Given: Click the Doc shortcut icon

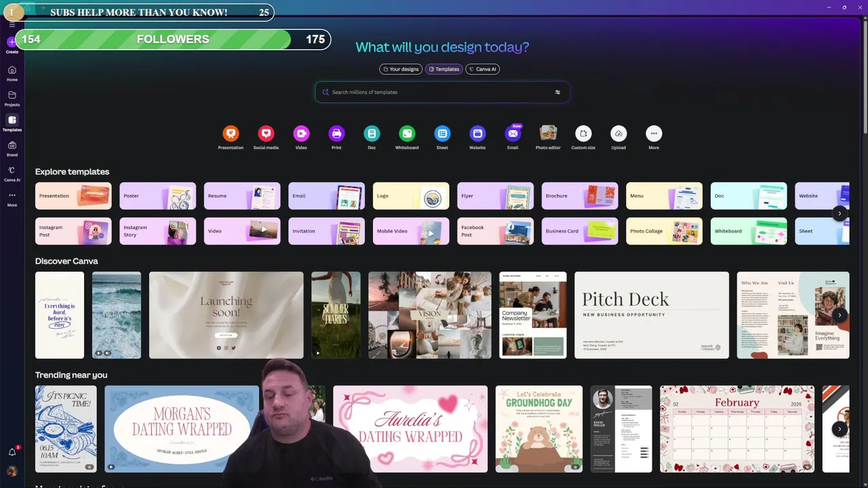Looking at the screenshot, I should (372, 134).
